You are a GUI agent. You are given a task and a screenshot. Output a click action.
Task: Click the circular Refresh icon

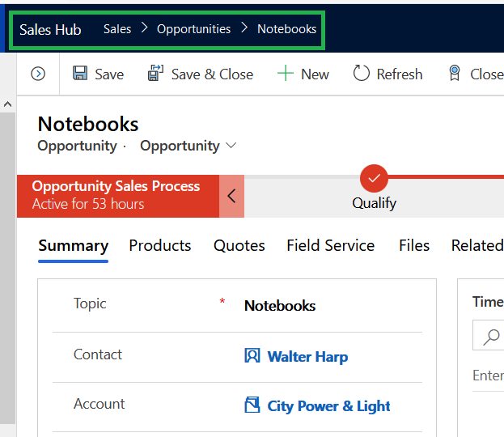pos(362,73)
